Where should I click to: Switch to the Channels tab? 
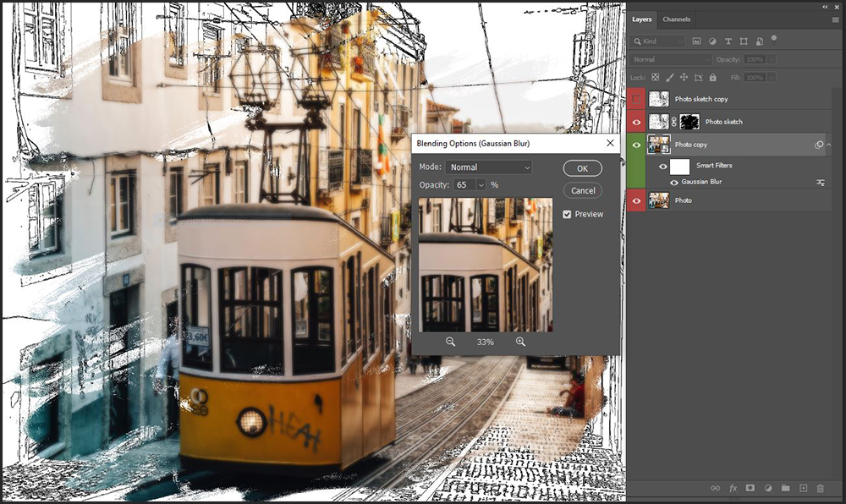[677, 19]
